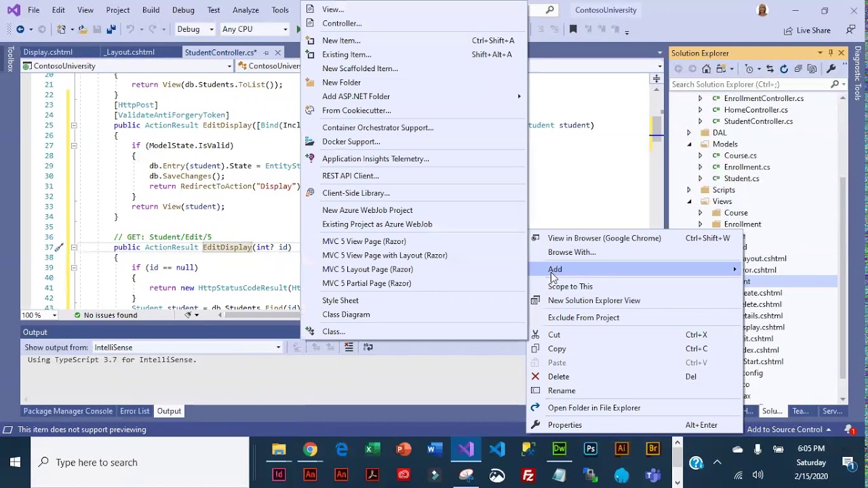This screenshot has width=868, height=488.
Task: Collapse the Models folder in Solution Explorer
Action: 689,144
